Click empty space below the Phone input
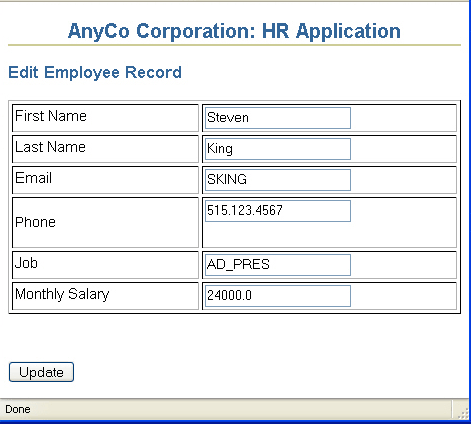Screen dimensions: 471x424 329,235
